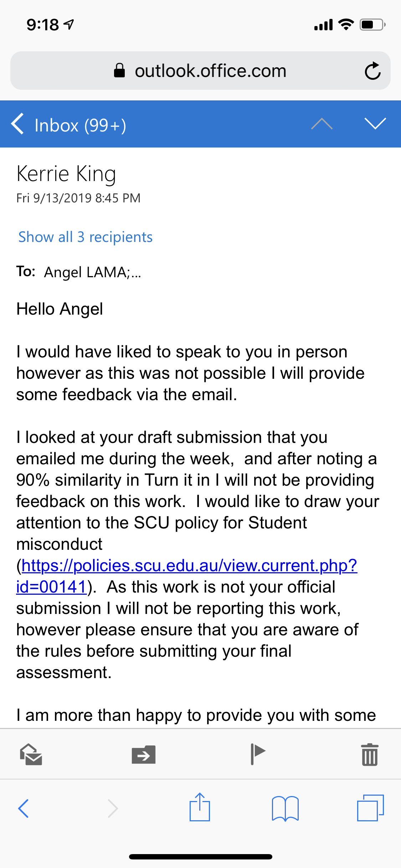
Task: Tap the move to folder arrow icon
Action: coord(144,755)
